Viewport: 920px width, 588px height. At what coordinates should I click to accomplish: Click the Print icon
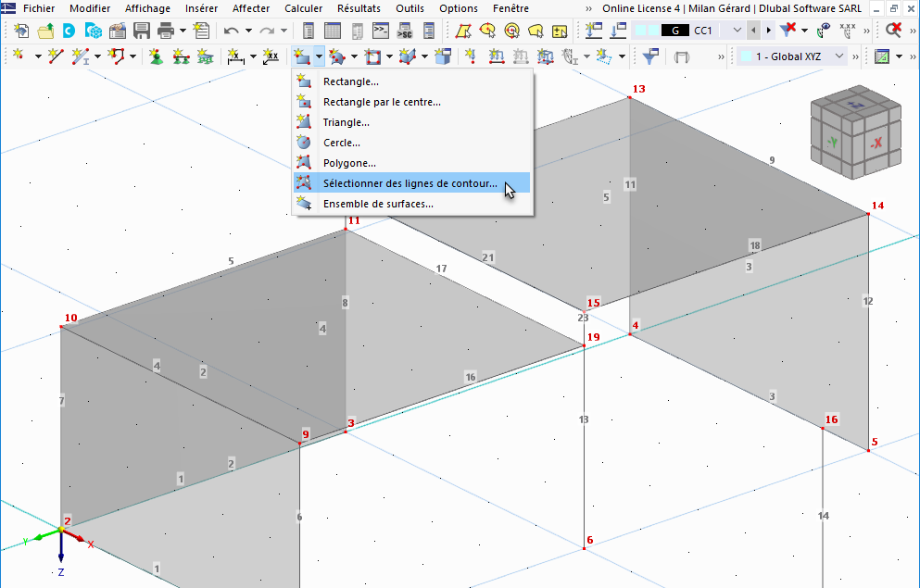pyautogui.click(x=166, y=31)
